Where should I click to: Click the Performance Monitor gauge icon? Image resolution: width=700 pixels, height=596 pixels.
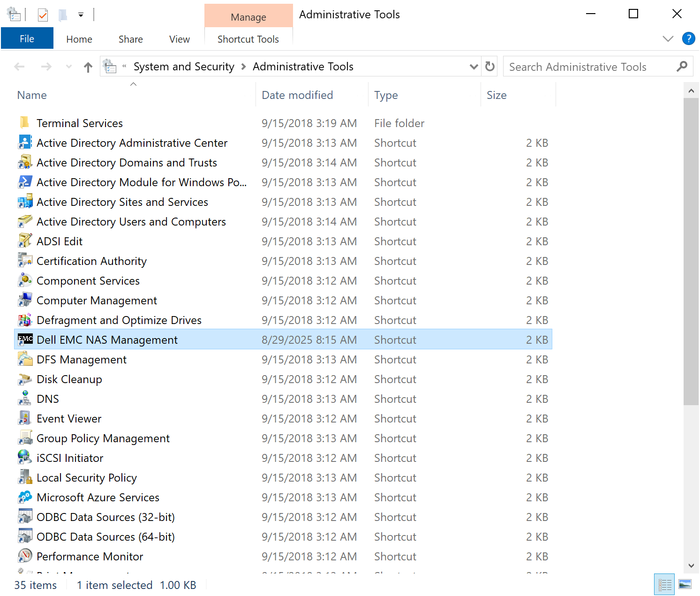25,556
